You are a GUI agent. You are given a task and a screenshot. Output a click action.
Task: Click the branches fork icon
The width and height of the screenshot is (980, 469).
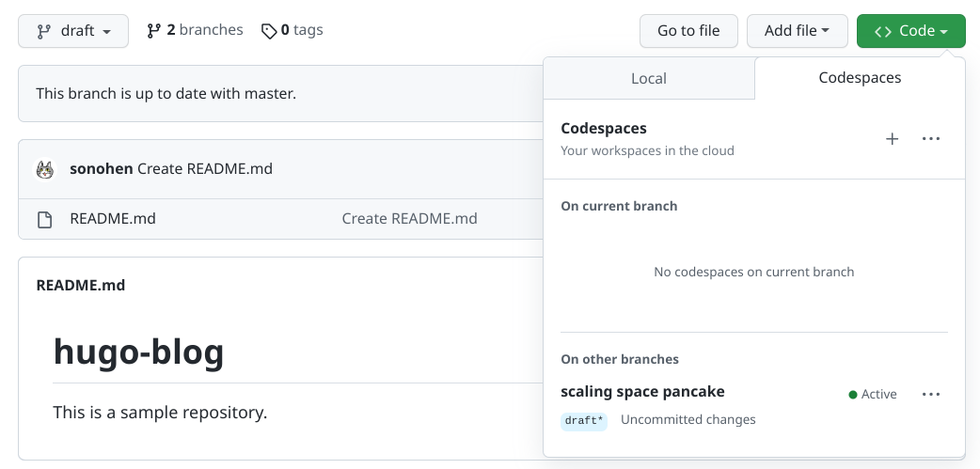(154, 31)
